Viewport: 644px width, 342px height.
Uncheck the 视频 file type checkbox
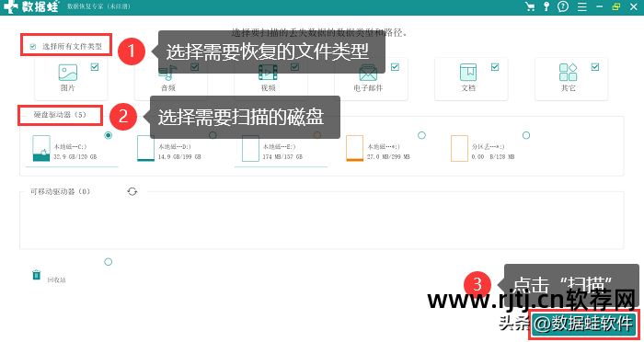[x=295, y=66]
